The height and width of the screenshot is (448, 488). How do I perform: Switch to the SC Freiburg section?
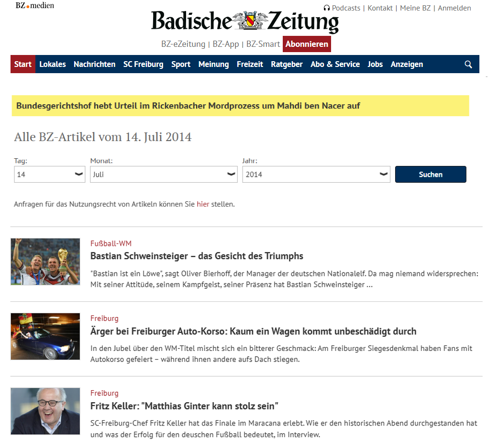click(143, 64)
